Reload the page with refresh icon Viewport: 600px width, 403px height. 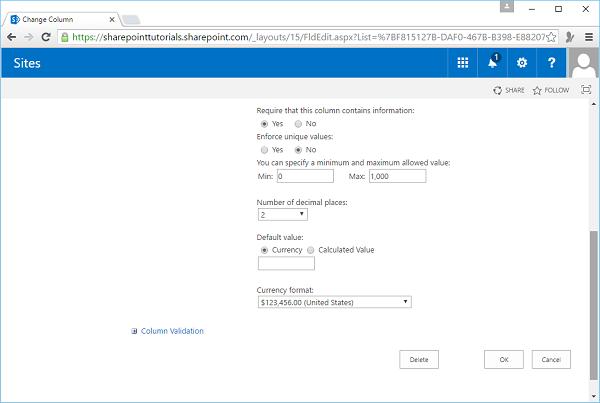(x=50, y=37)
